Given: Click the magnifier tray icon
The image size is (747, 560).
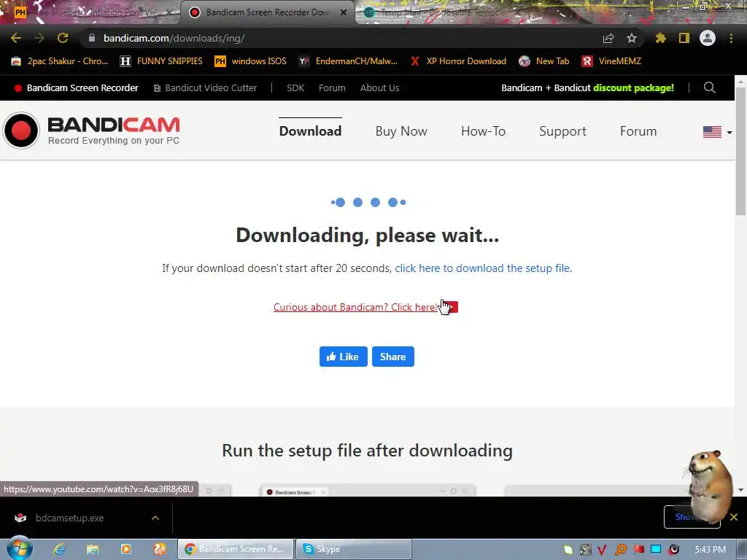Looking at the screenshot, I should pos(620,550).
